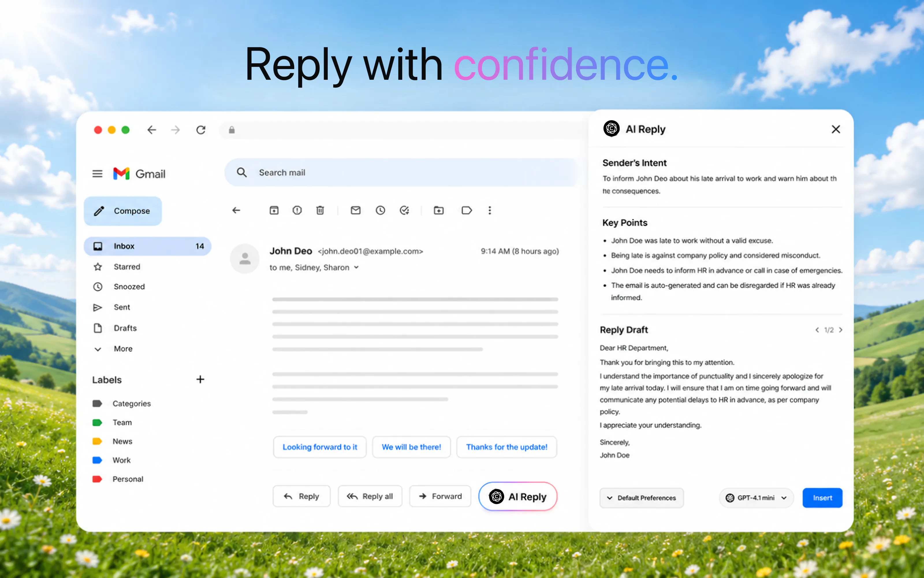Image resolution: width=924 pixels, height=578 pixels.
Task: Click the Gmail logo
Action: [x=139, y=174]
